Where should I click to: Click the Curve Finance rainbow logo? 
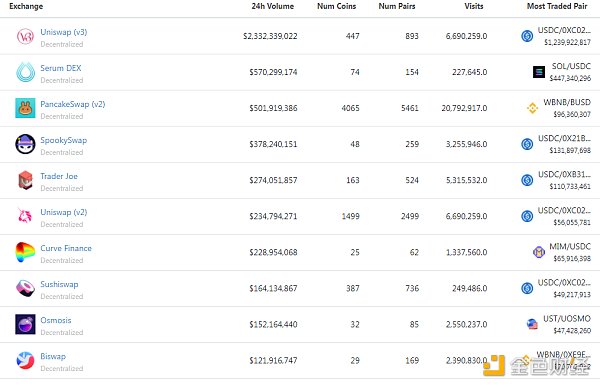[x=25, y=252]
